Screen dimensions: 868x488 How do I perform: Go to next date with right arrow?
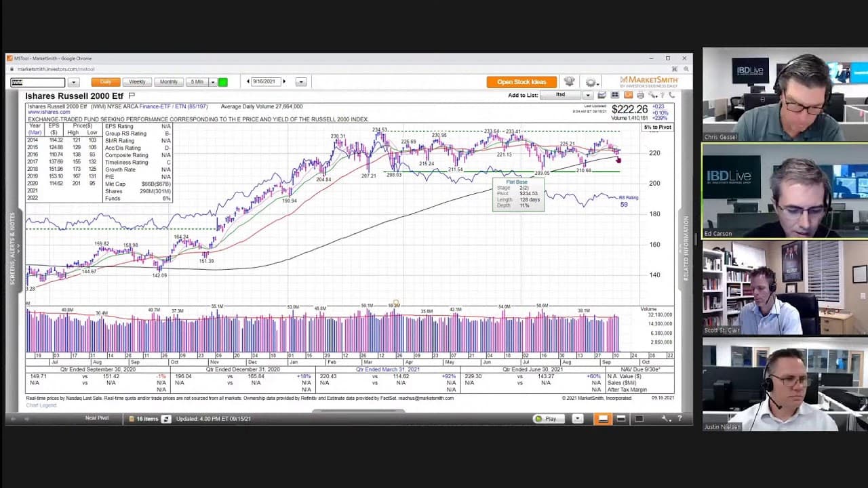284,82
